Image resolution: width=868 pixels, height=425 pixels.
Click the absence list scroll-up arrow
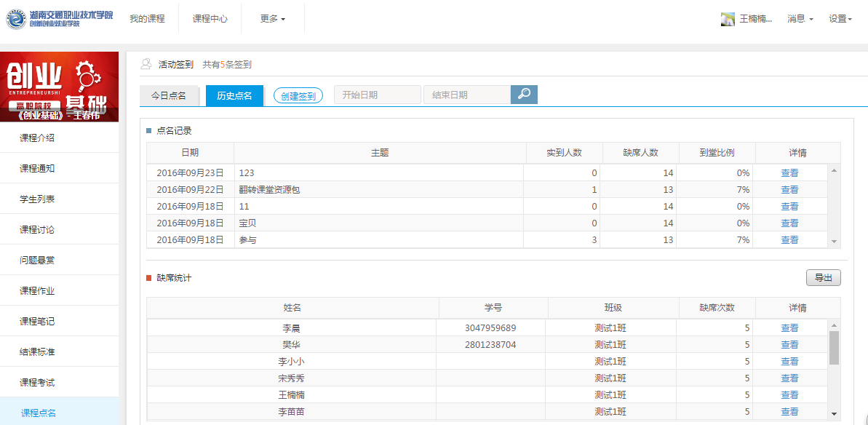(834, 326)
